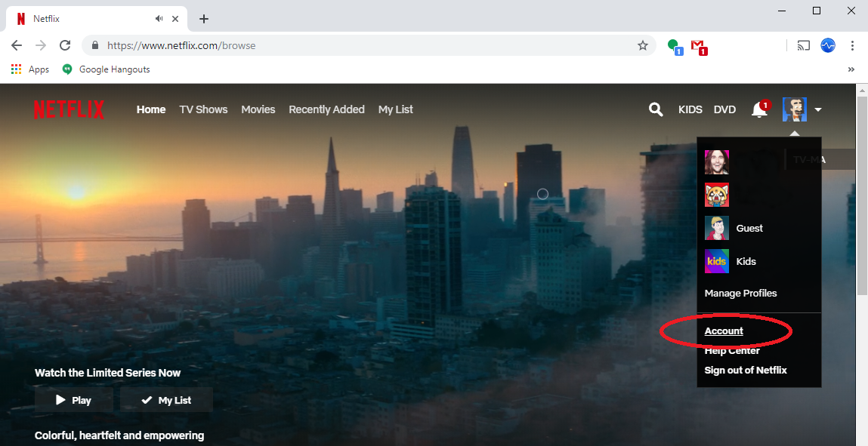The image size is (868, 446).
Task: Click the profile avatar in header
Action: pos(795,109)
